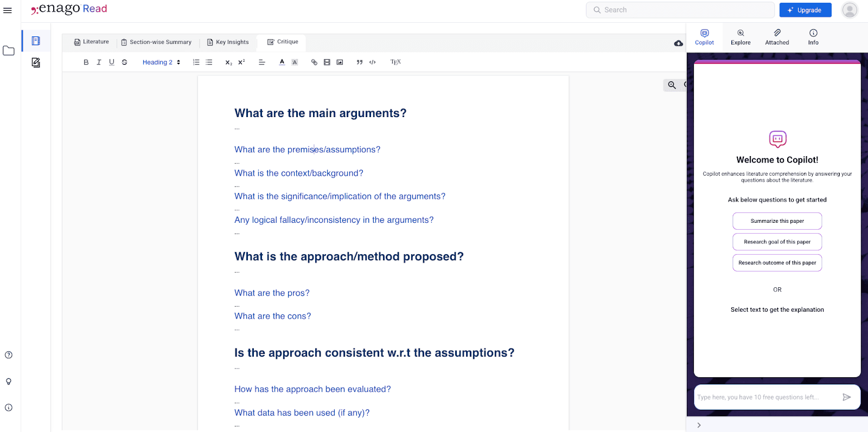The width and height of the screenshot is (868, 432).
Task: Switch to the Key Insights tab
Action: 228,42
